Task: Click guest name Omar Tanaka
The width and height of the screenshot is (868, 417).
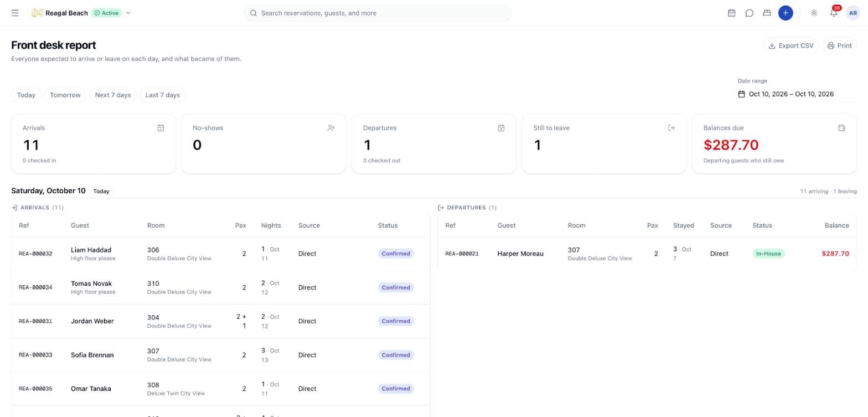Action: coord(91,389)
